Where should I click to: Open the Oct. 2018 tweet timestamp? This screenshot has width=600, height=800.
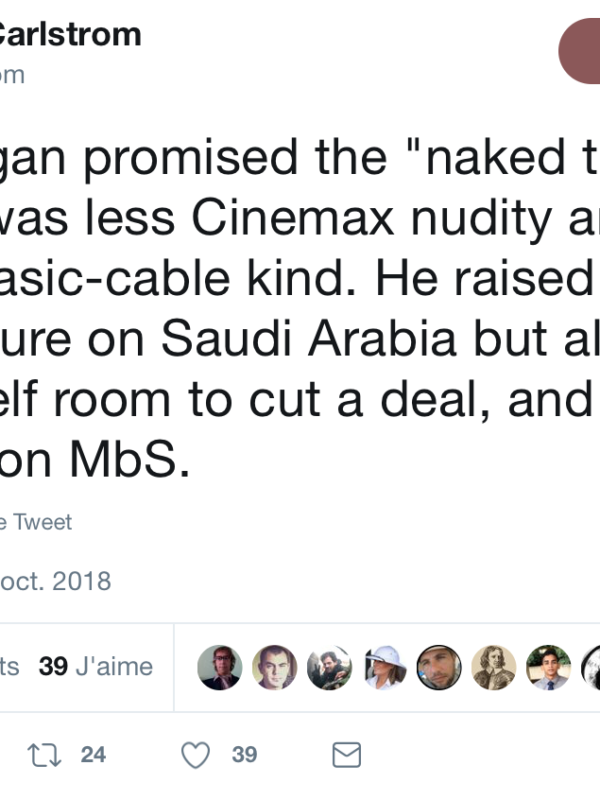55,580
